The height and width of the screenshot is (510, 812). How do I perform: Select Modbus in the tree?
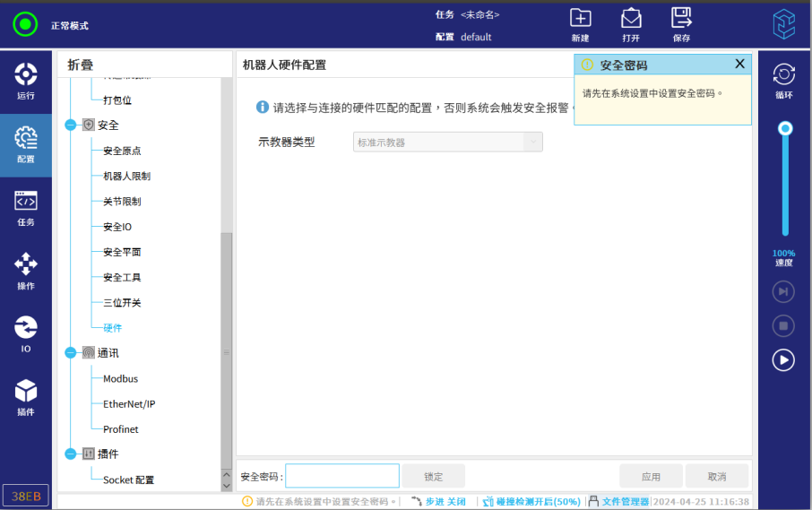pos(120,379)
